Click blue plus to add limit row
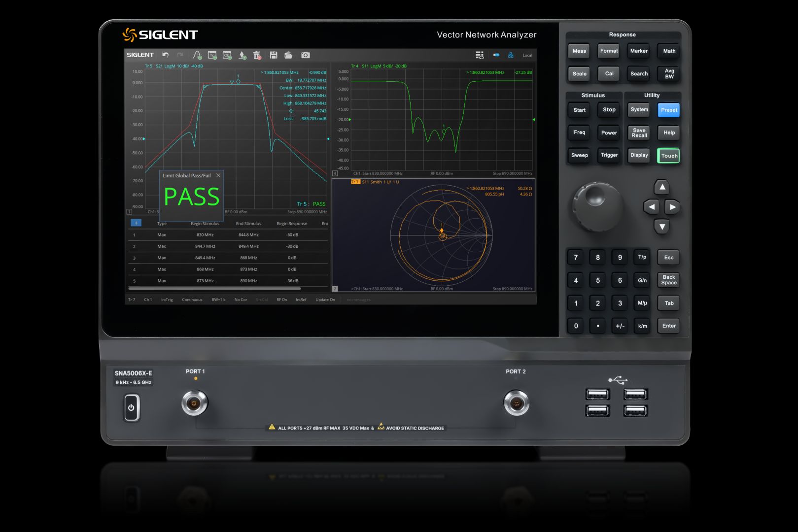The height and width of the screenshot is (532, 798). [136, 223]
